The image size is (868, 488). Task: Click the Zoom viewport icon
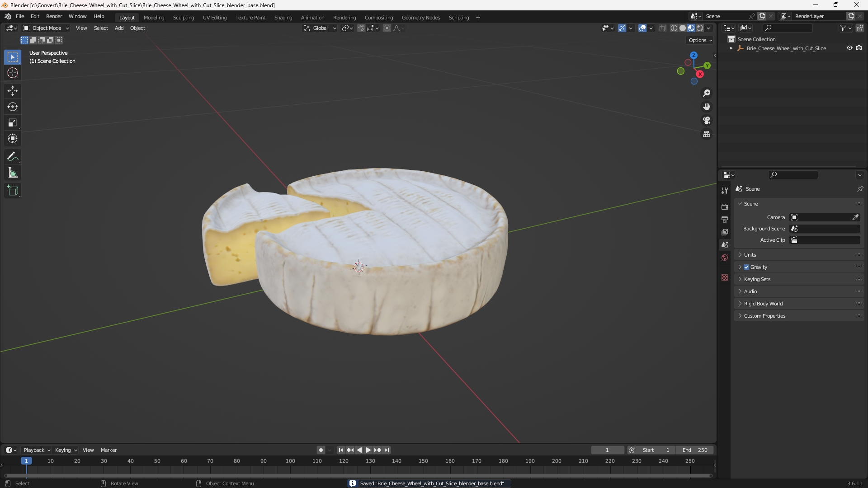(707, 93)
